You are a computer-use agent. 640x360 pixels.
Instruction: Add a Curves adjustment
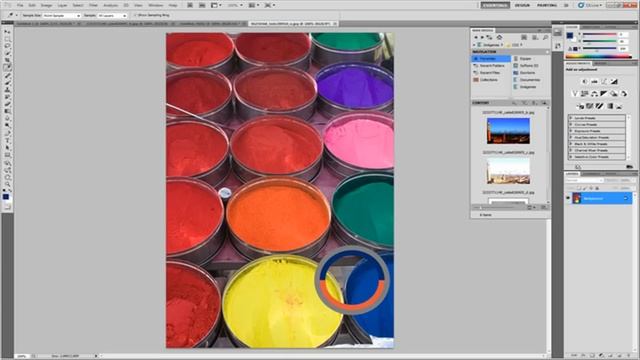[604, 82]
